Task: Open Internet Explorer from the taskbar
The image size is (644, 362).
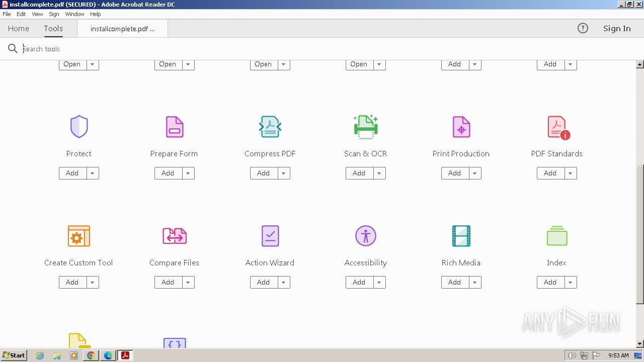Action: pos(40,355)
